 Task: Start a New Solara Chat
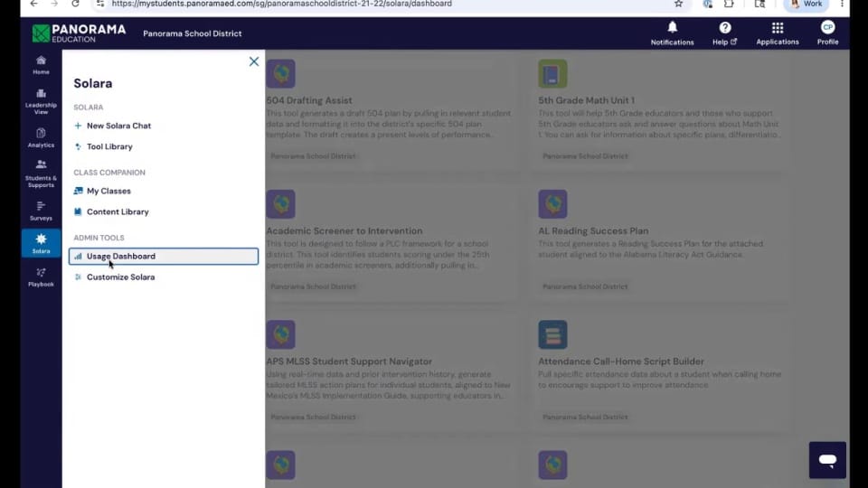[118, 126]
